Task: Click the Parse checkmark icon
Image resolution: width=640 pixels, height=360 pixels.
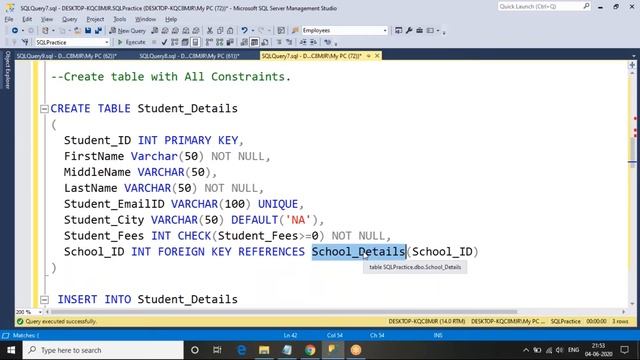Action: pyautogui.click(x=164, y=42)
